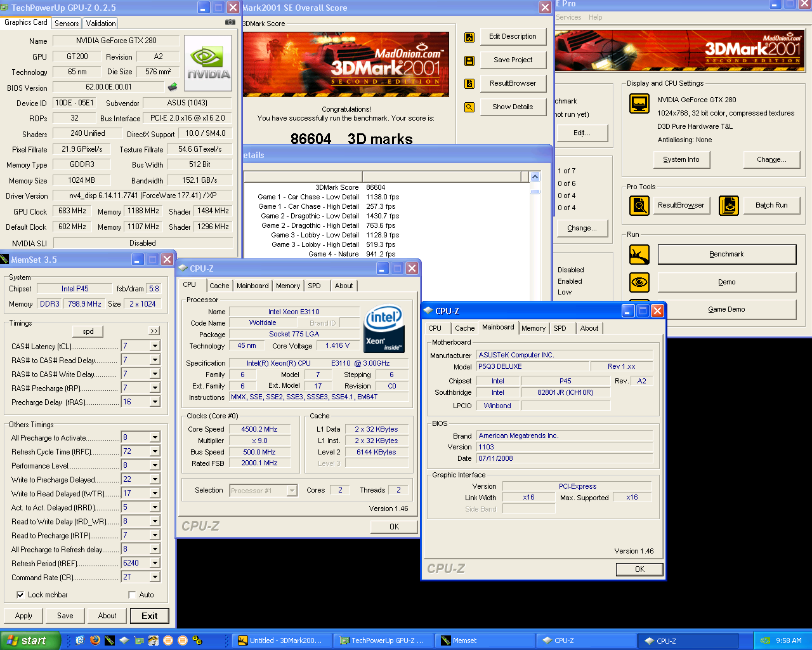812x650 pixels.
Task: Open the RAS# Precharge (tRP) dropdown
Action: click(x=155, y=388)
